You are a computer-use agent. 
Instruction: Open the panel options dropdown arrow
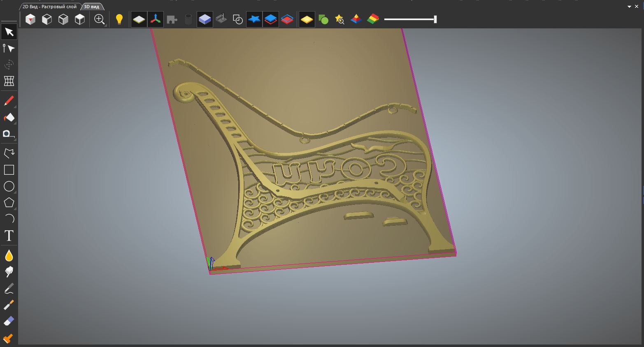click(630, 7)
